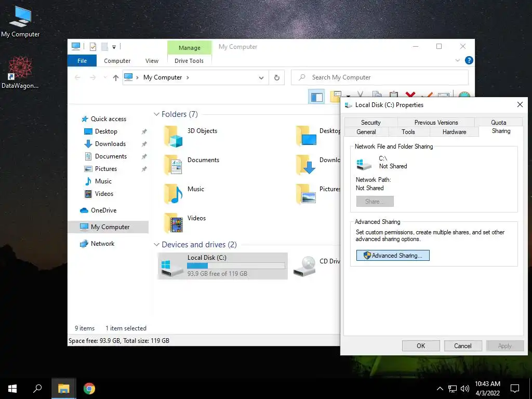Refresh the My Computer view
The width and height of the screenshot is (532, 399).
point(277,78)
